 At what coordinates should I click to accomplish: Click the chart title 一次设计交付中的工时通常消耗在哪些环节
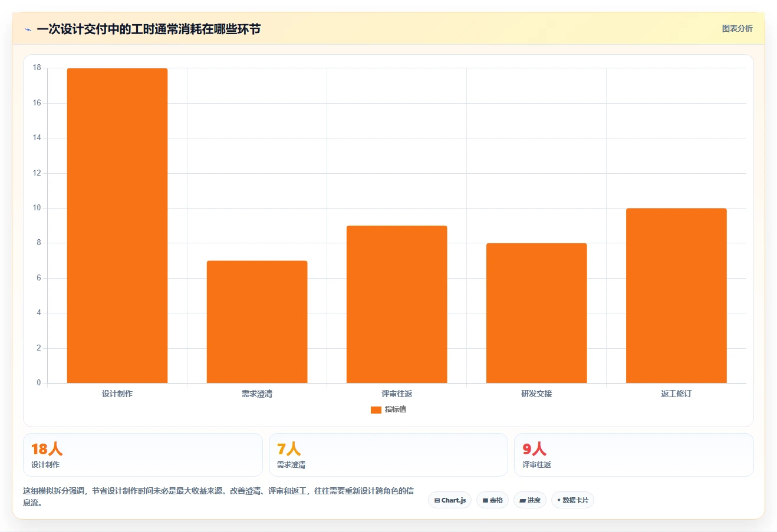coord(149,29)
